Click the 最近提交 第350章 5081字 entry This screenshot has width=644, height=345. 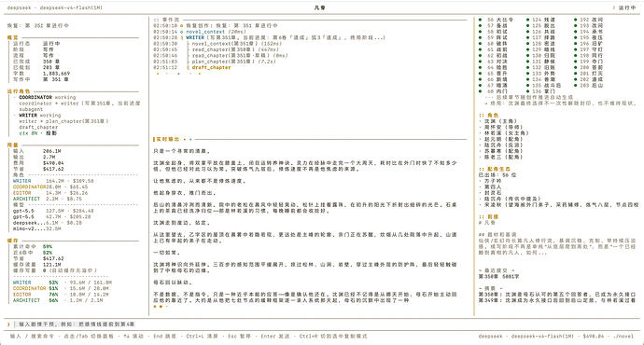click(x=499, y=277)
